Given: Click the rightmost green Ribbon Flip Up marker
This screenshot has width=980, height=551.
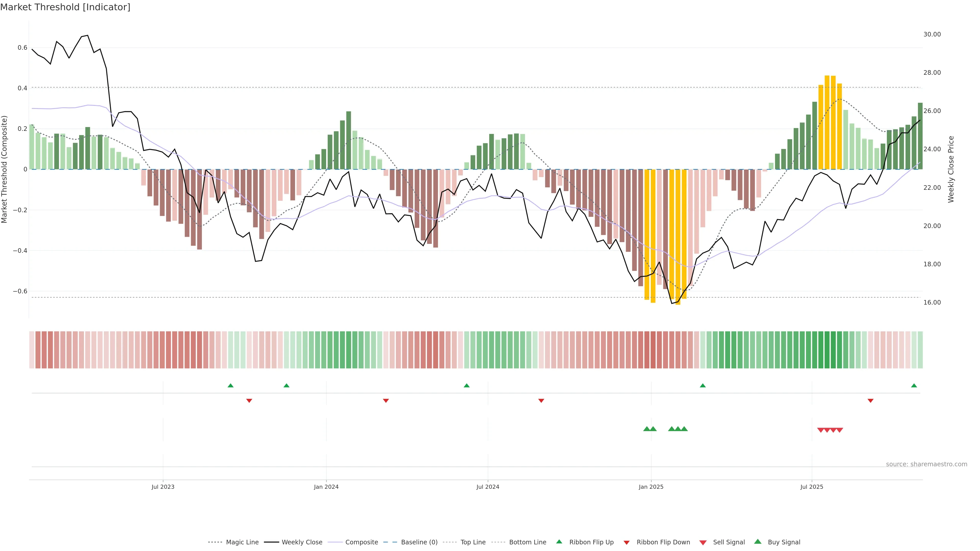Looking at the screenshot, I should pos(914,386).
